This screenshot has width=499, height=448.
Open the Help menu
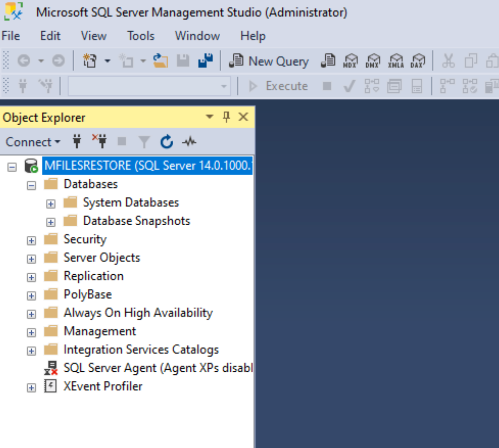tap(253, 36)
